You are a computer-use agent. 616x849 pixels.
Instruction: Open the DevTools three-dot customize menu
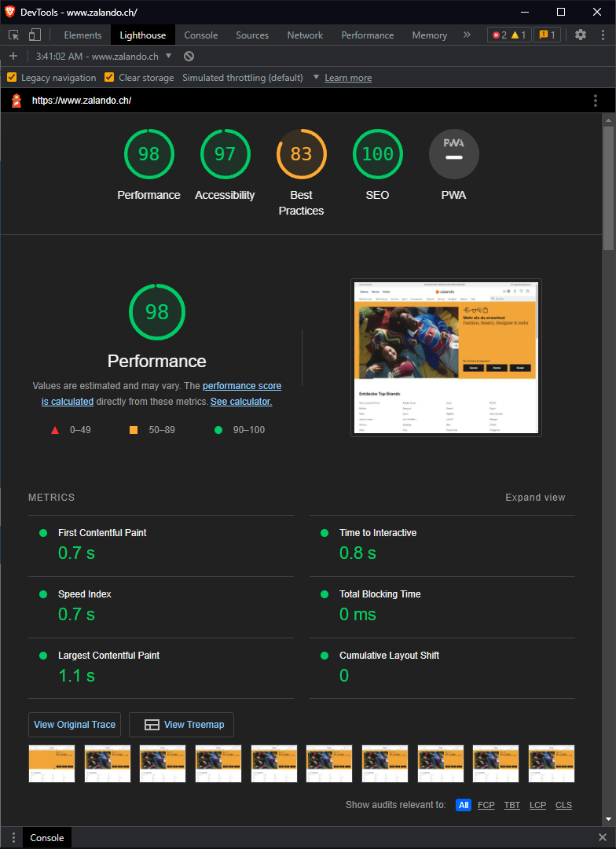pos(603,35)
